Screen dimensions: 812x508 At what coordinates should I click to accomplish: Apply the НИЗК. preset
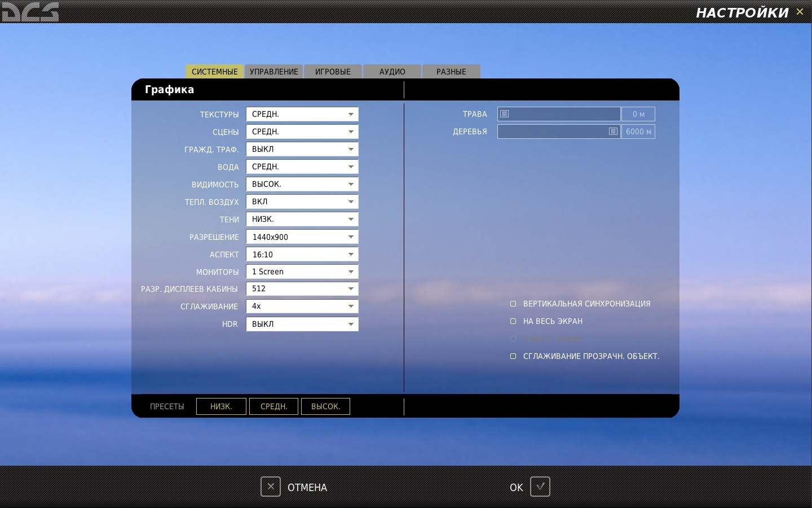click(x=221, y=406)
